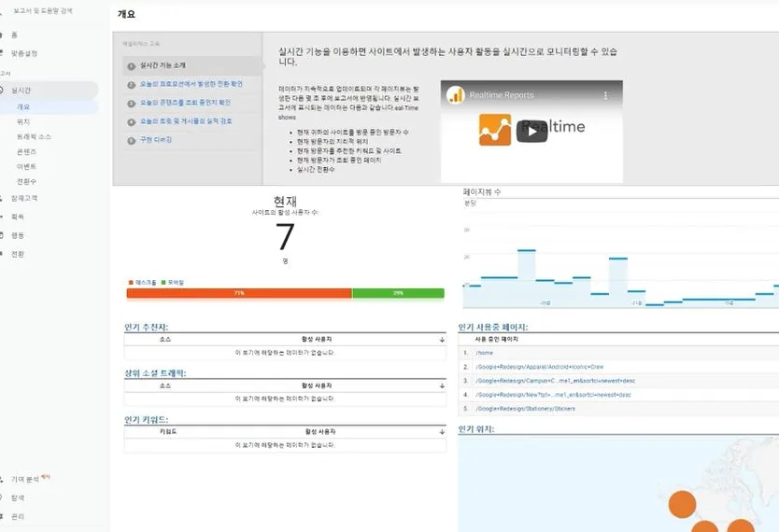Open the 인기 추천자 report heading
Viewport: 779px width, 532px height.
coord(146,327)
